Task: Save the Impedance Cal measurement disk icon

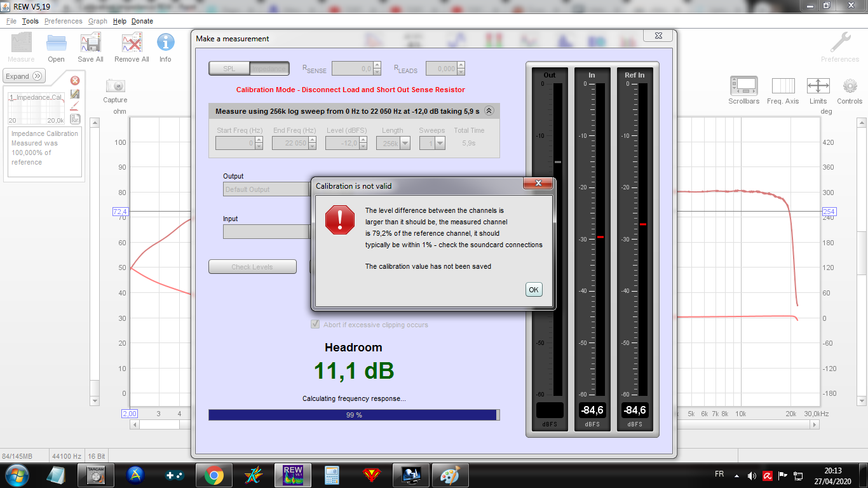Action: pos(75,94)
